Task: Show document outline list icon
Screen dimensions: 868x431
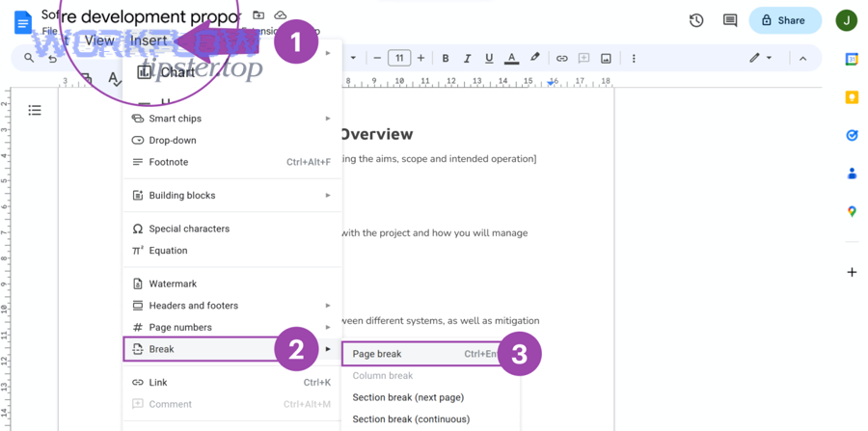Action: [35, 110]
